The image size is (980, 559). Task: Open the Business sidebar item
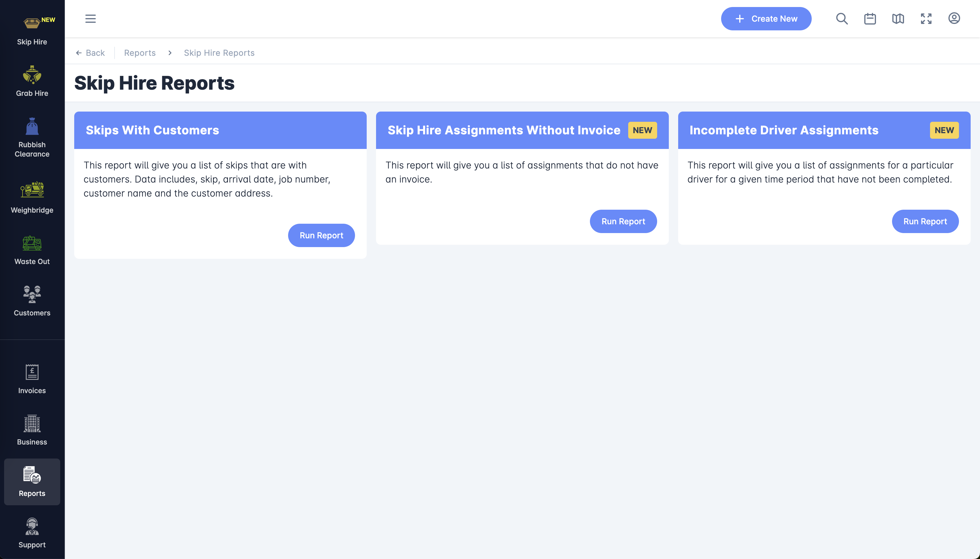(x=32, y=430)
